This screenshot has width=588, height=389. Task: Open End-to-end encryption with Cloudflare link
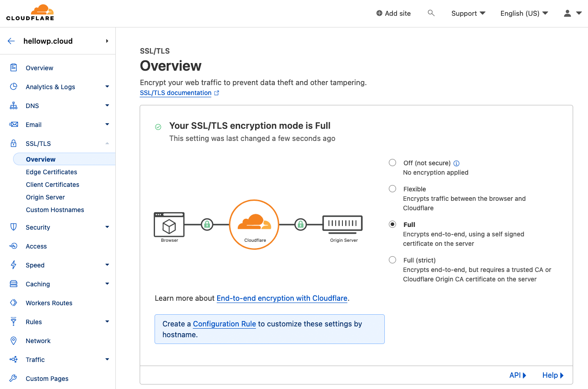pos(282,298)
